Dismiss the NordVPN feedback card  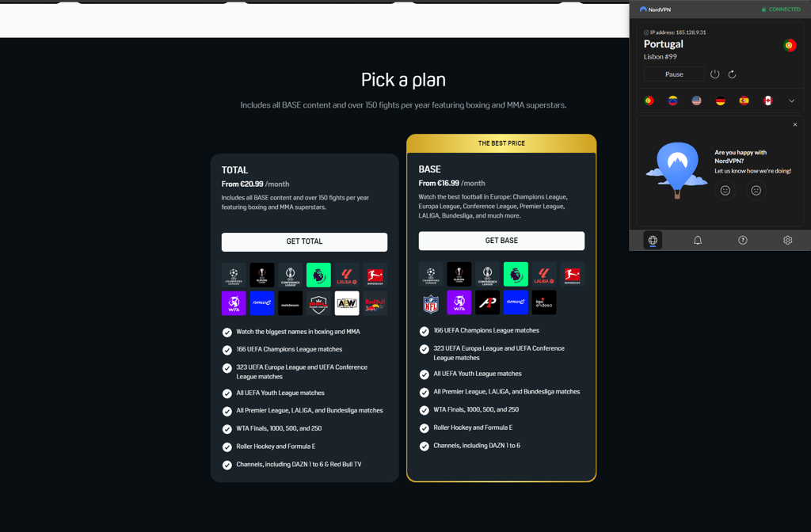tap(795, 124)
